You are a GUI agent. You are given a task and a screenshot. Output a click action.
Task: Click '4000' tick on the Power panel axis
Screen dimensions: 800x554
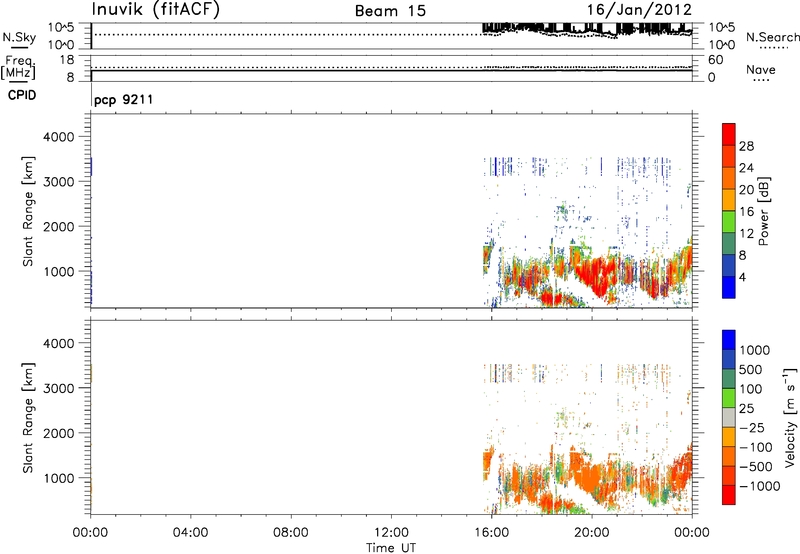[59, 137]
